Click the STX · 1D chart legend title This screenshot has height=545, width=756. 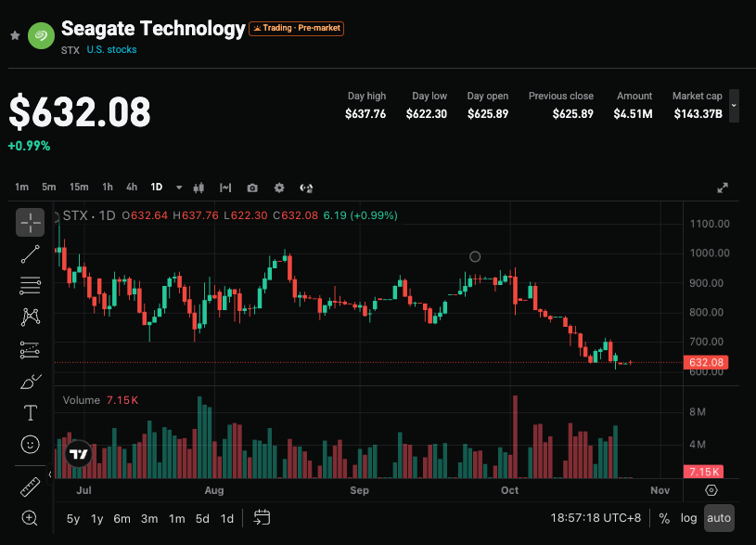89,215
